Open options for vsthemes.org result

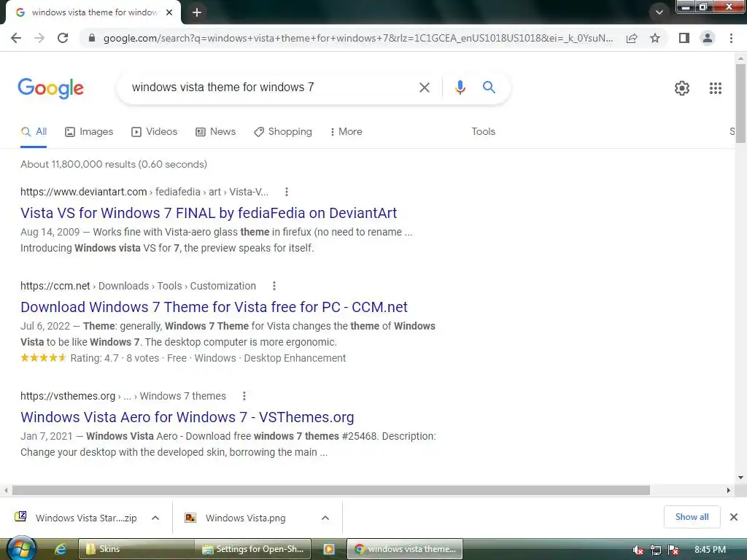[244, 396]
